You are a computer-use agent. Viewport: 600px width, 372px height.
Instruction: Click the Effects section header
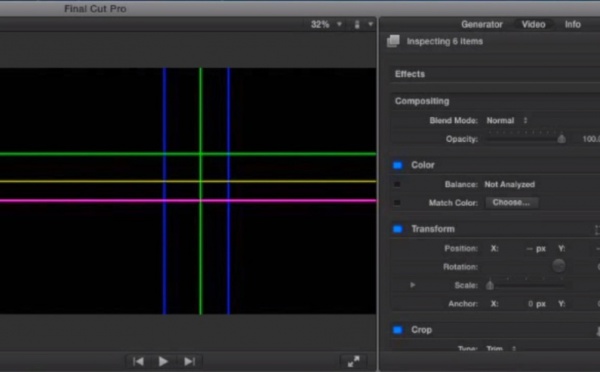(410, 74)
